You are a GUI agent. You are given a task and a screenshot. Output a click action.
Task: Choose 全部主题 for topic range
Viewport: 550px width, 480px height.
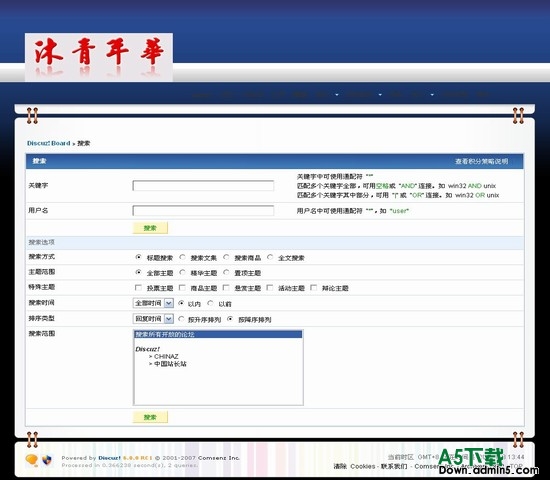pyautogui.click(x=138, y=272)
